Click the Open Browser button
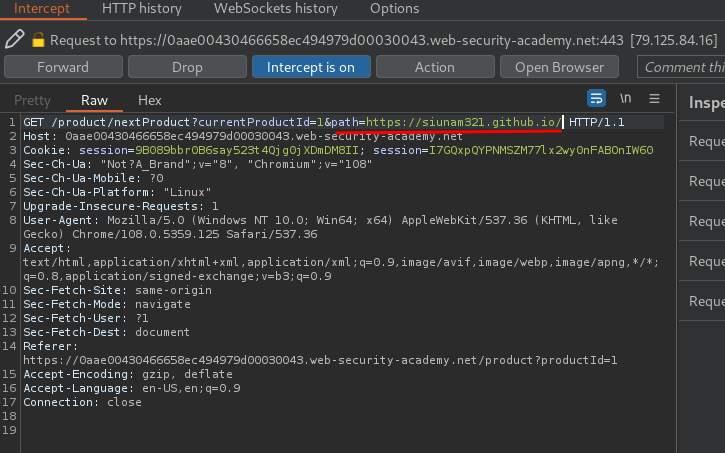Screen dimensions: 725x453 click(x=559, y=67)
